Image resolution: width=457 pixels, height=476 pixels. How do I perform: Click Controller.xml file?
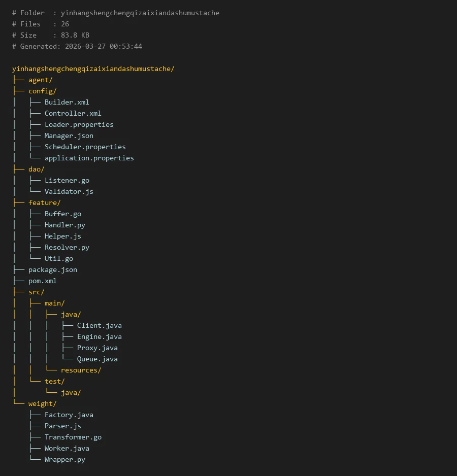pyautogui.click(x=73, y=113)
